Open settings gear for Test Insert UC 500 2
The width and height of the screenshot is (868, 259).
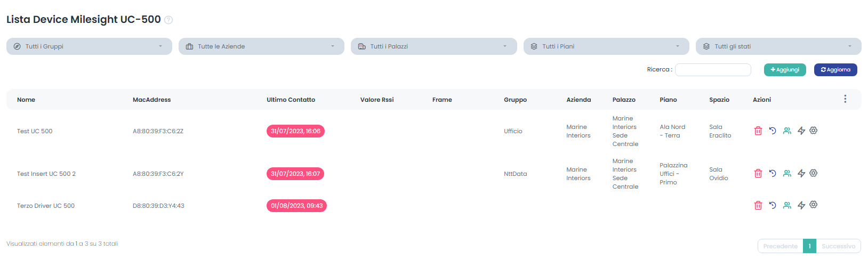click(813, 173)
